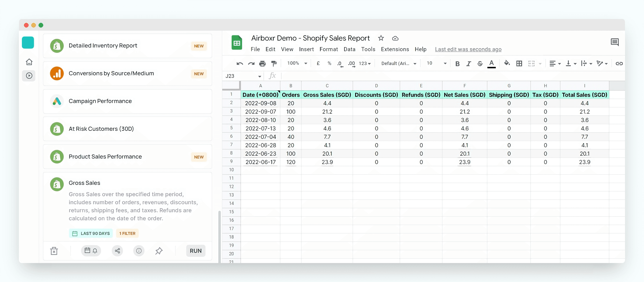This screenshot has height=282, width=644.
Task: Click the pin icon next to RUN
Action: point(159,251)
